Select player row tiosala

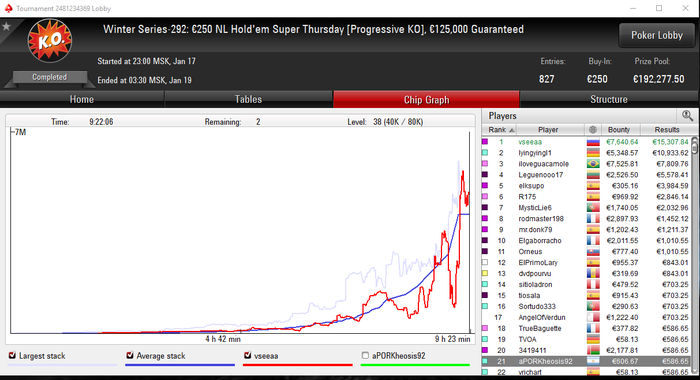point(587,296)
